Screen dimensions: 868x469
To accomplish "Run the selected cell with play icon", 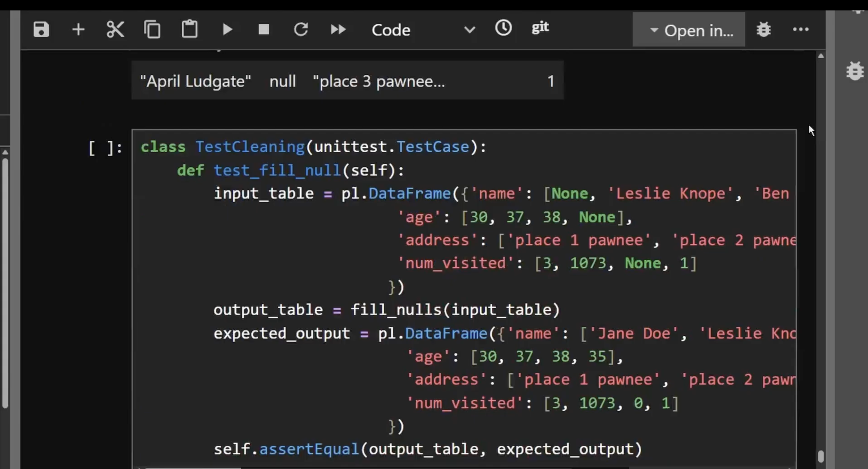I will coord(227,30).
